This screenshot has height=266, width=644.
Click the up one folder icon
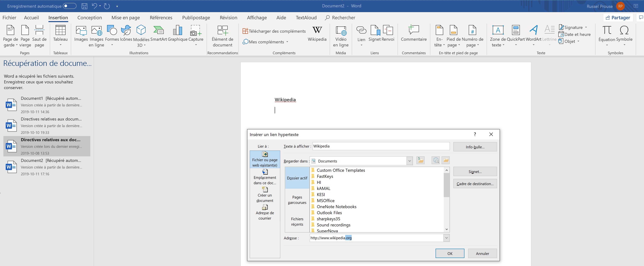click(x=420, y=160)
